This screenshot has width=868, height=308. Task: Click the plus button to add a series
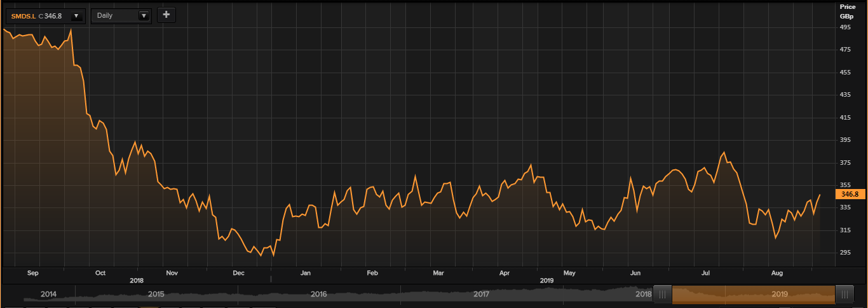click(166, 15)
